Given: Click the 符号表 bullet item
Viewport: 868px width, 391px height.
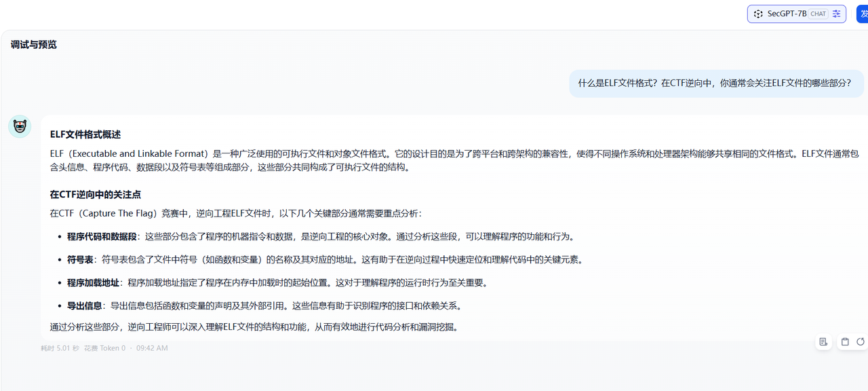Looking at the screenshot, I should [x=80, y=259].
